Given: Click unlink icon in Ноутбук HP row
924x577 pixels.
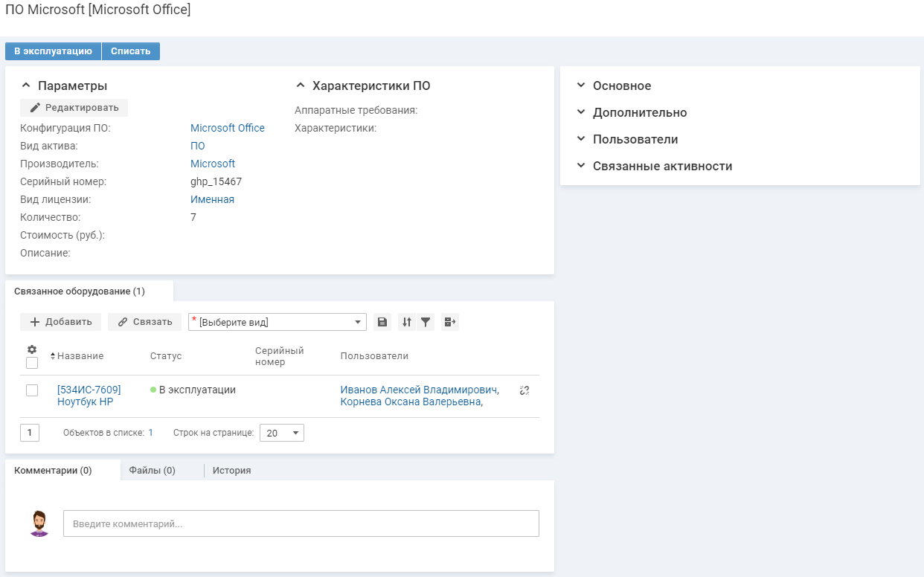Looking at the screenshot, I should (524, 390).
